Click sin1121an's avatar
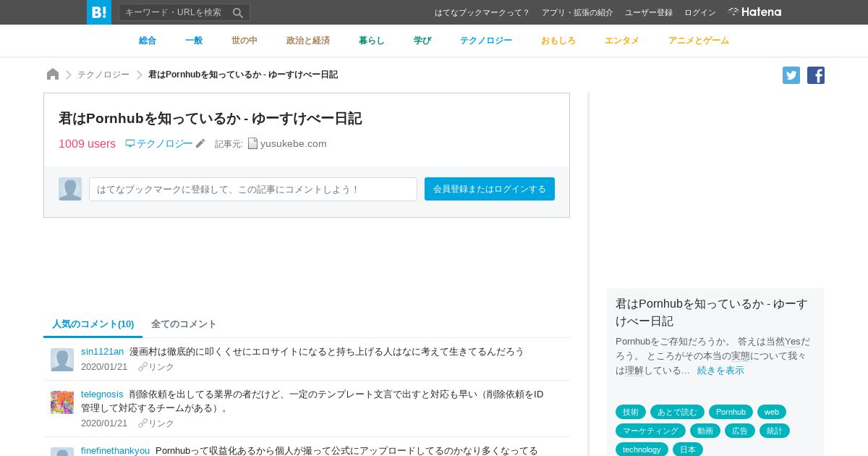Image resolution: width=868 pixels, height=456 pixels. tap(62, 360)
